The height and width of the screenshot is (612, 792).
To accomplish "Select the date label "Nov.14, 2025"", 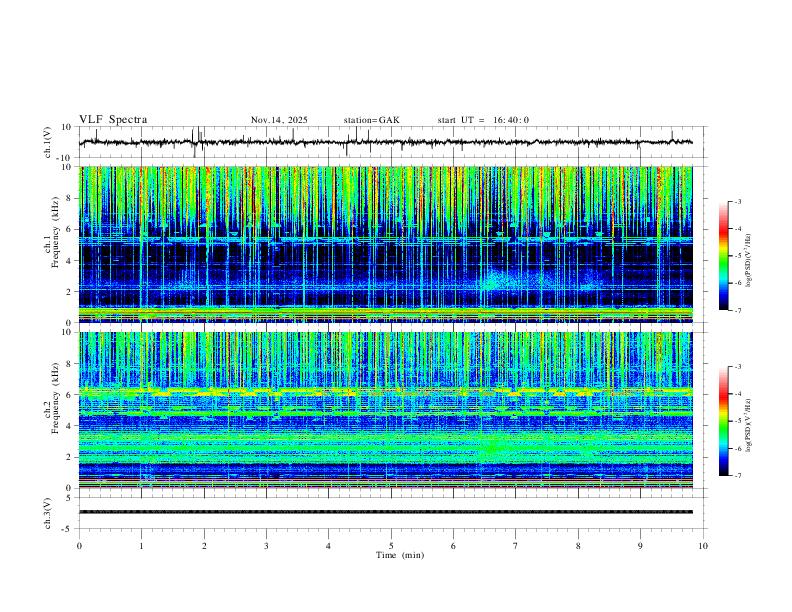I will click(279, 120).
